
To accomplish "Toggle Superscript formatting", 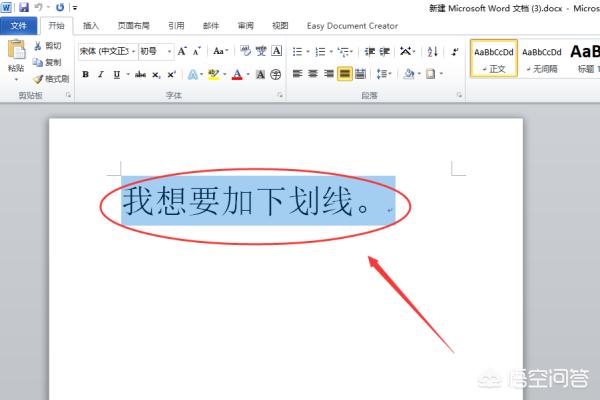I will click(171, 74).
